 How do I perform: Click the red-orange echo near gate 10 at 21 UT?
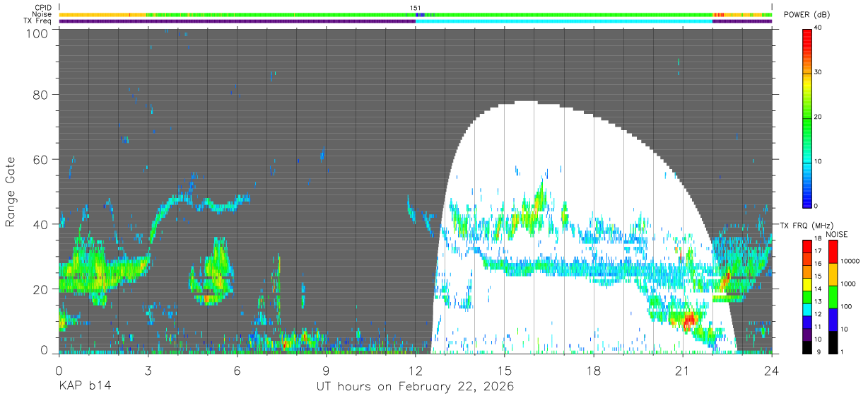point(688,320)
